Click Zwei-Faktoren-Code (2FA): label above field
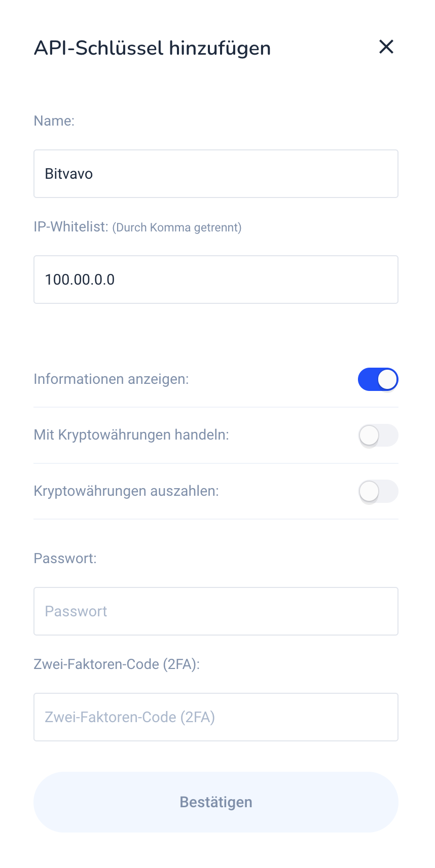 pyautogui.click(x=117, y=664)
